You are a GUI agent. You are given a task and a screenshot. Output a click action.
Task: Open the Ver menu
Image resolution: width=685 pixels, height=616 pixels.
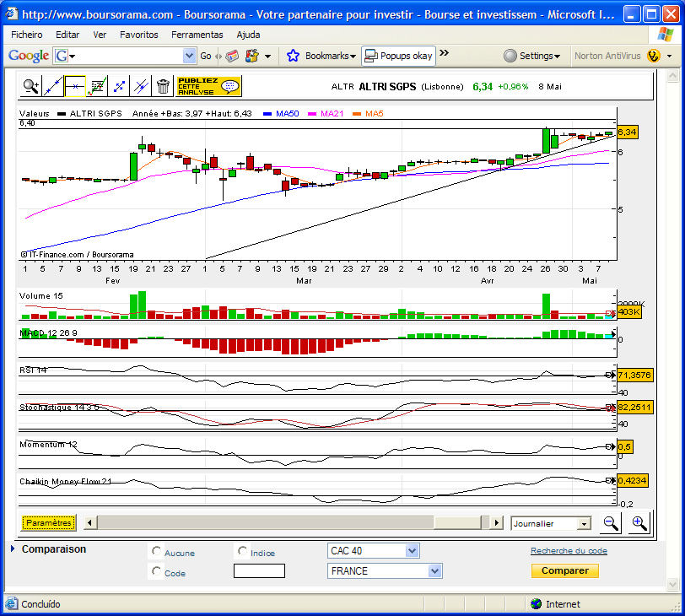[x=100, y=35]
